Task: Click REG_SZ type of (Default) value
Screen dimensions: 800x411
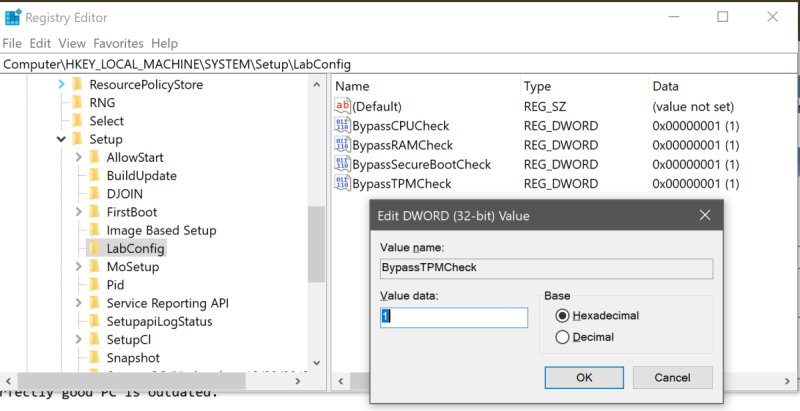Action: tap(544, 107)
